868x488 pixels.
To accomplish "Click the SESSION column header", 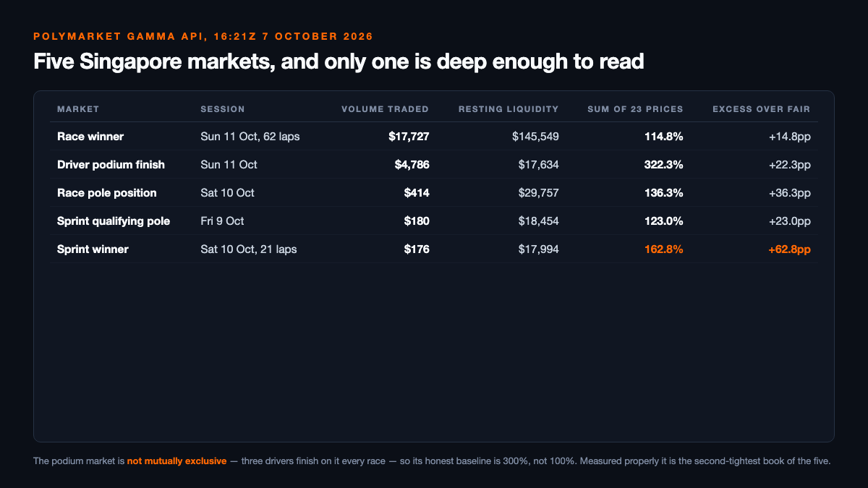I will 223,109.
